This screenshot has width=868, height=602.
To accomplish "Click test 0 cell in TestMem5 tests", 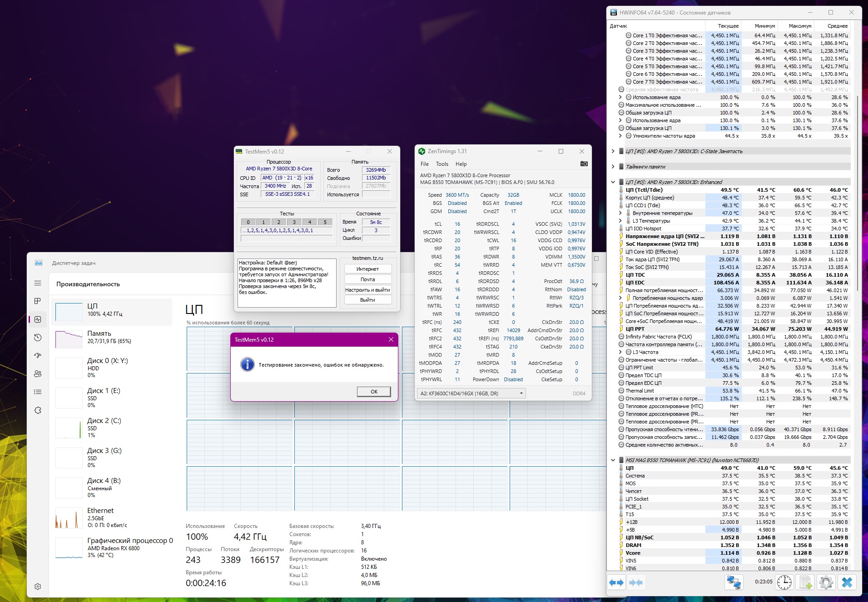I will [248, 222].
